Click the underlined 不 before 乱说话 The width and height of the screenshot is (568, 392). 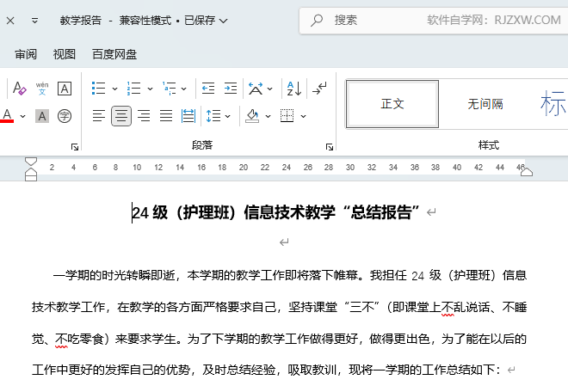(448, 307)
